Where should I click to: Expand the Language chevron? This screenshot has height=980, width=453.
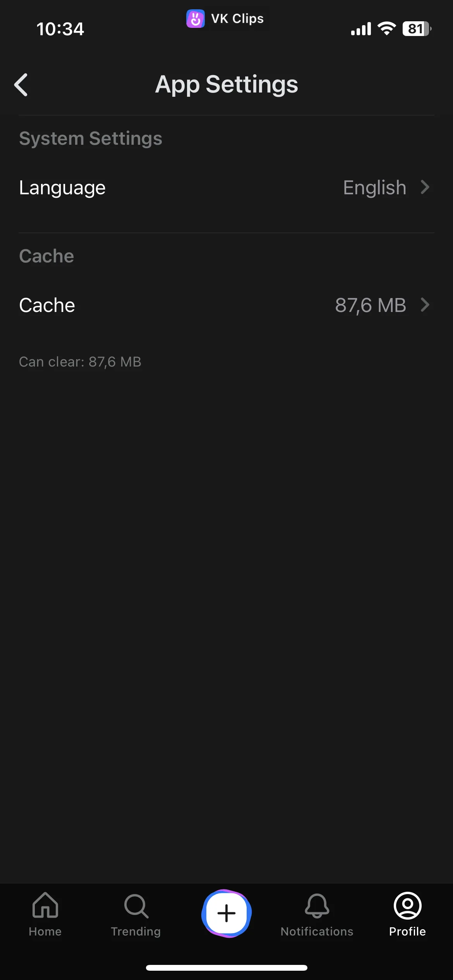pyautogui.click(x=425, y=187)
